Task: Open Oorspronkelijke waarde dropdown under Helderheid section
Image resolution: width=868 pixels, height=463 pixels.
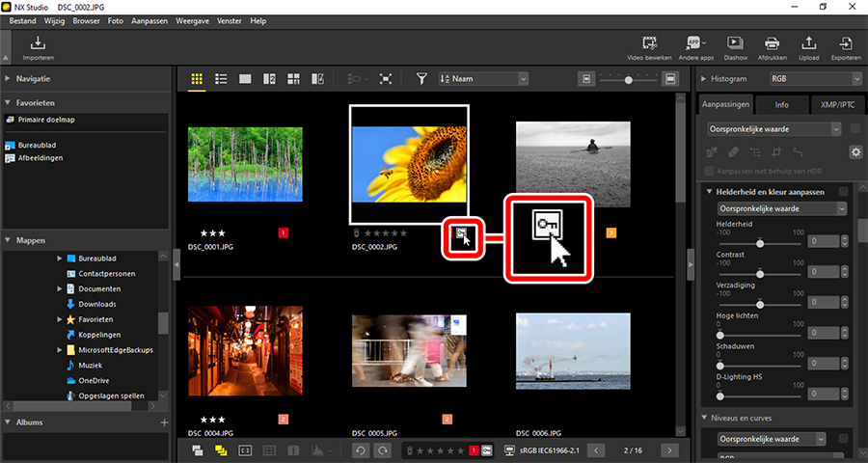Action: (781, 208)
